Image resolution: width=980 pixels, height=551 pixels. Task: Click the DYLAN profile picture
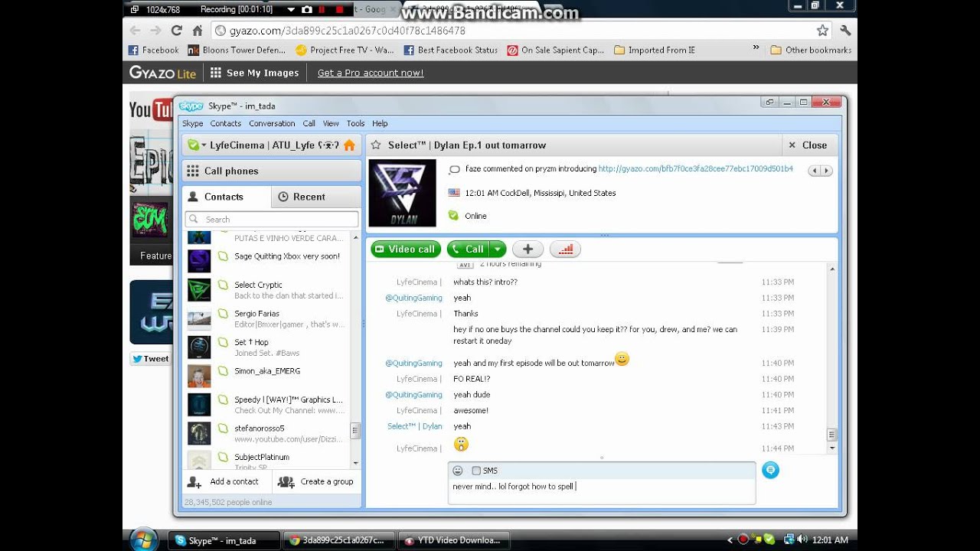tap(402, 193)
